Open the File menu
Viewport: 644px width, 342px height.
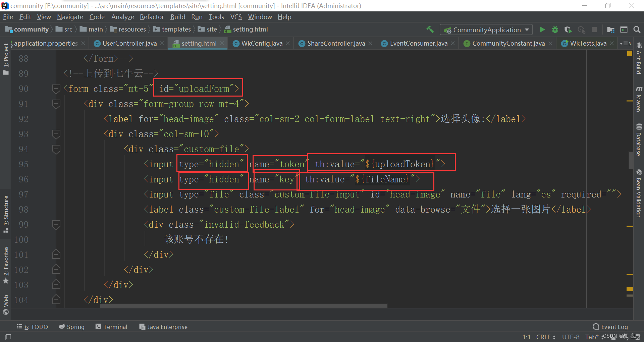click(x=8, y=17)
